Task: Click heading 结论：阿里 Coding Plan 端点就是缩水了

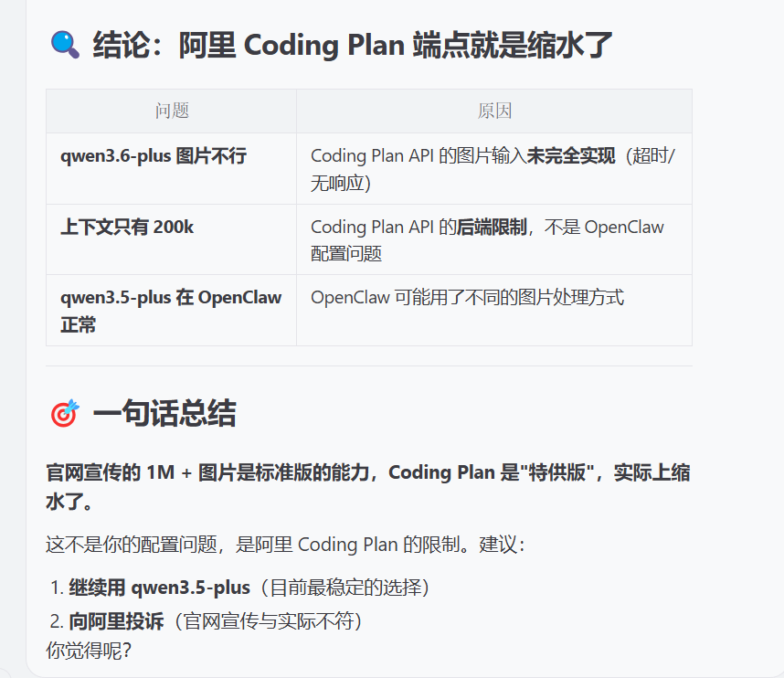Action: (353, 45)
